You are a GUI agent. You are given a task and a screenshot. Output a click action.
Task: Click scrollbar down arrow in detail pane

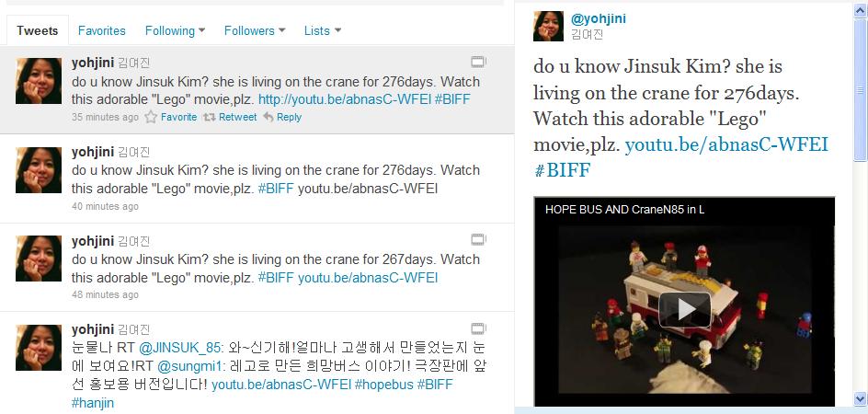click(861, 398)
